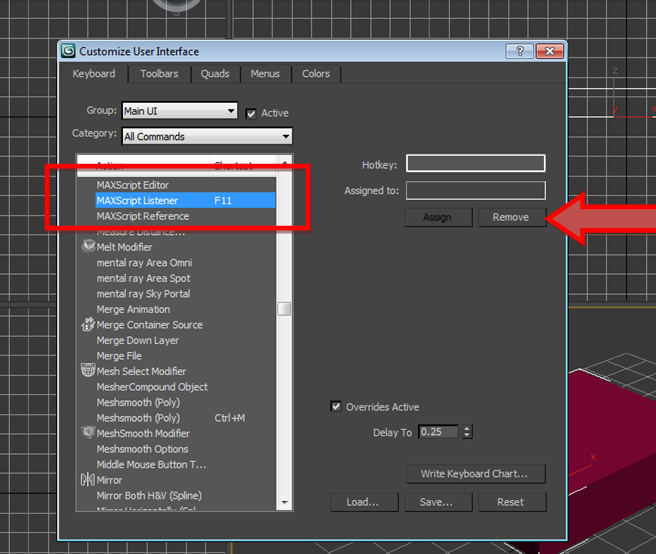Click the Save... button

438,502
